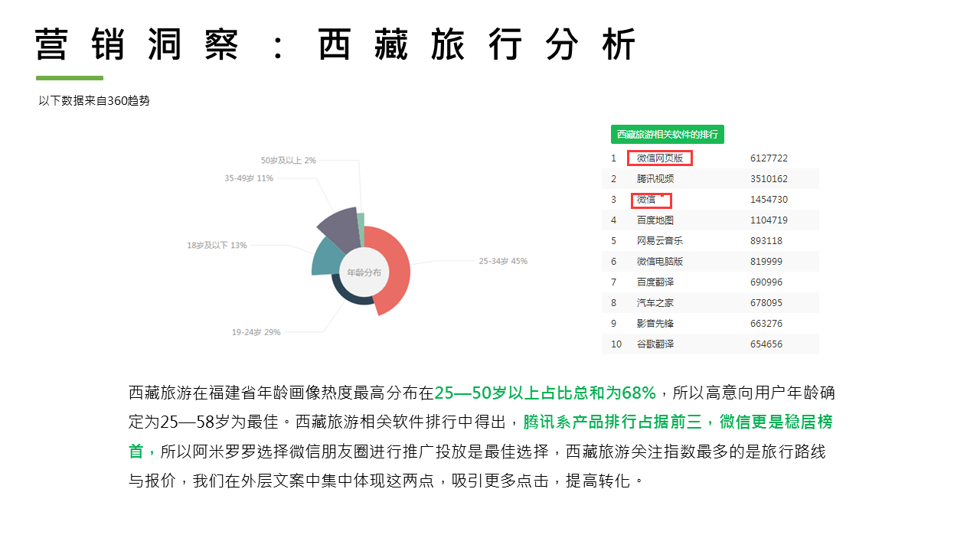
Task: Click the 营销洞察:西藏旅行分析 slide title
Action: click(x=335, y=44)
